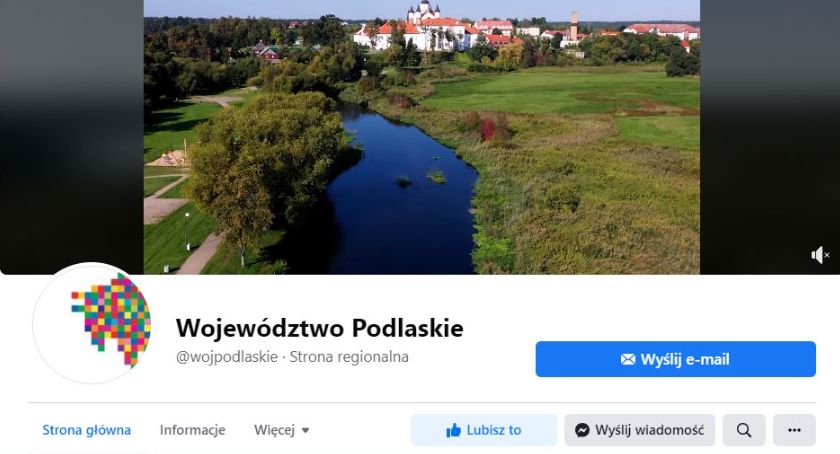Image resolution: width=840 pixels, height=454 pixels.
Task: Click the Województwo Podlaskie page title
Action: click(319, 328)
